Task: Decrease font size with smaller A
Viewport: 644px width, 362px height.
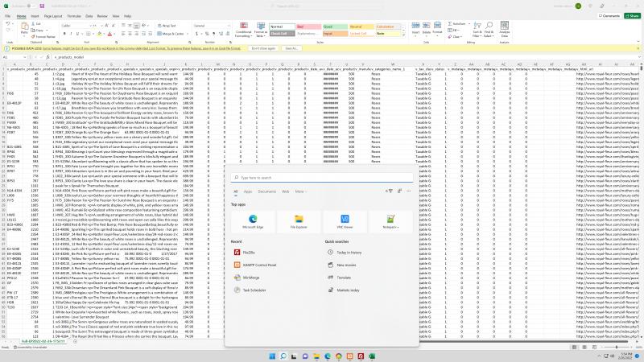Action: coord(114,26)
